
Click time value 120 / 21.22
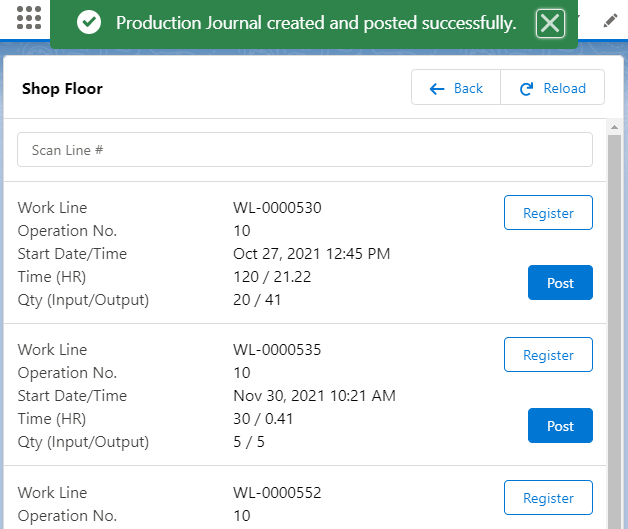coord(272,277)
